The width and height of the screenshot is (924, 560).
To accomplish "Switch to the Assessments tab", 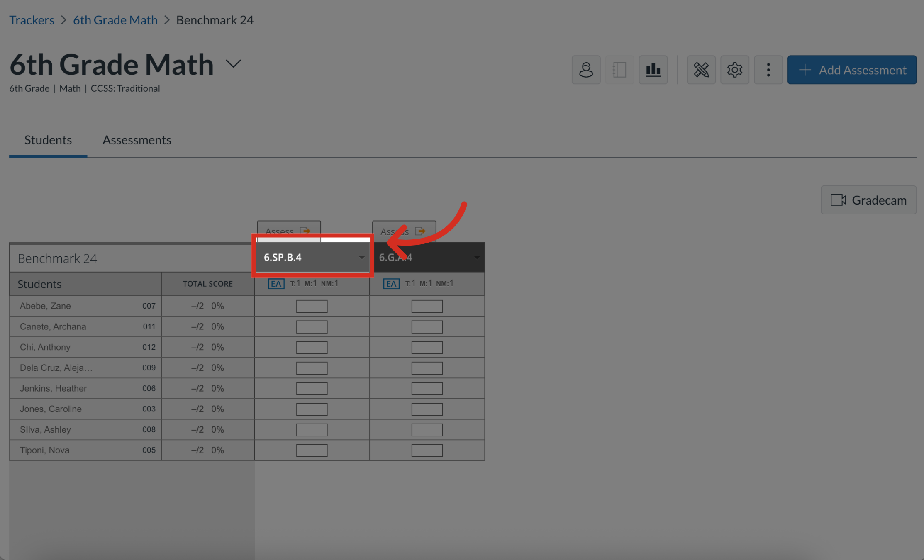I will point(137,140).
